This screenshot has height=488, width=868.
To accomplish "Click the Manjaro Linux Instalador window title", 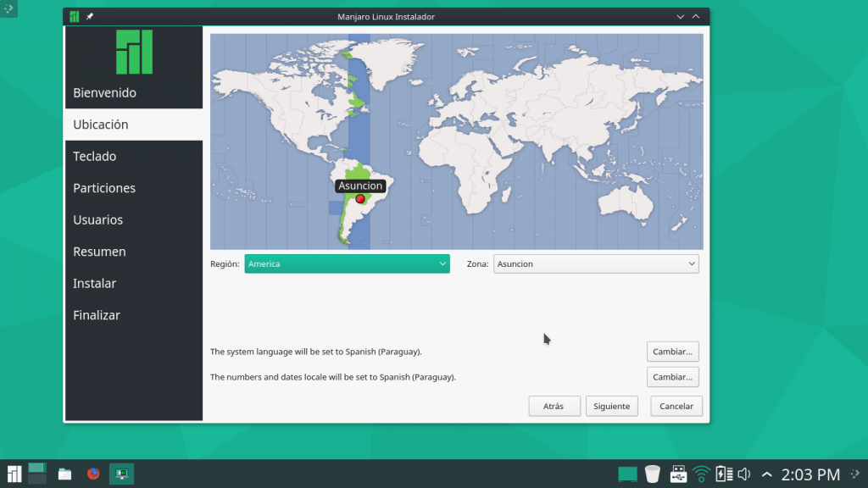I will (x=386, y=17).
